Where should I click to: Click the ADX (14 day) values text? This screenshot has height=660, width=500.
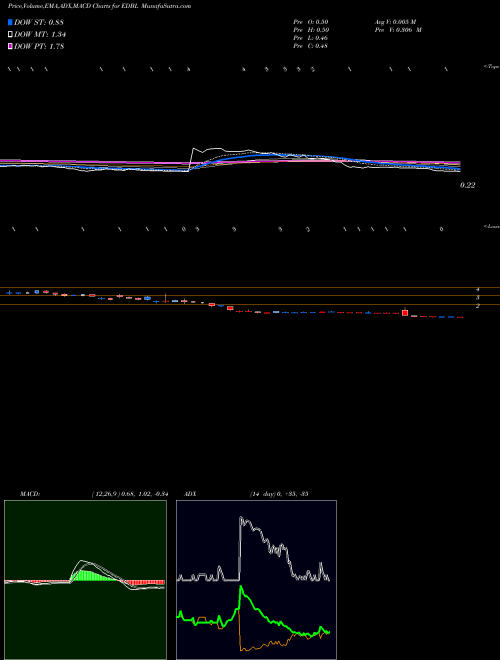click(279, 494)
